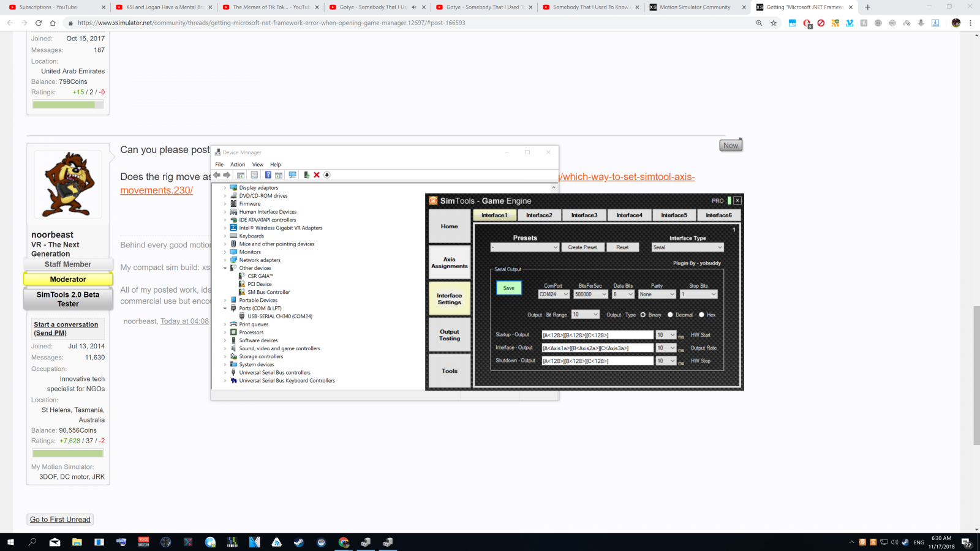Click the green Save button
Image resolution: width=980 pixels, height=551 pixels.
508,288
